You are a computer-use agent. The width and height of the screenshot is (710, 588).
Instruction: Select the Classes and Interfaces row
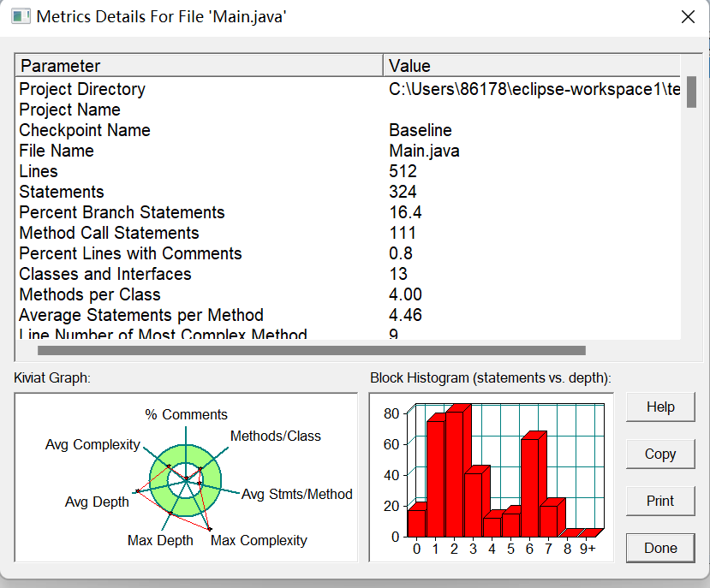tap(349, 274)
